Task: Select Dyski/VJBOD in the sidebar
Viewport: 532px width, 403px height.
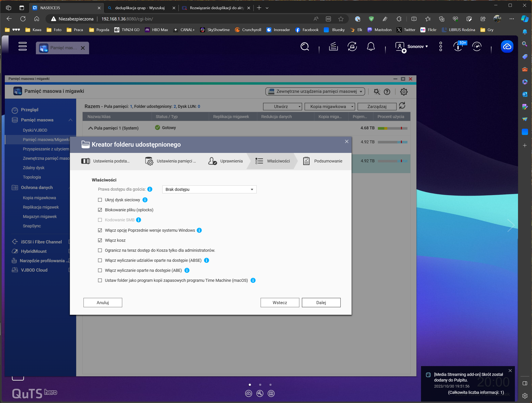Action: (x=35, y=130)
